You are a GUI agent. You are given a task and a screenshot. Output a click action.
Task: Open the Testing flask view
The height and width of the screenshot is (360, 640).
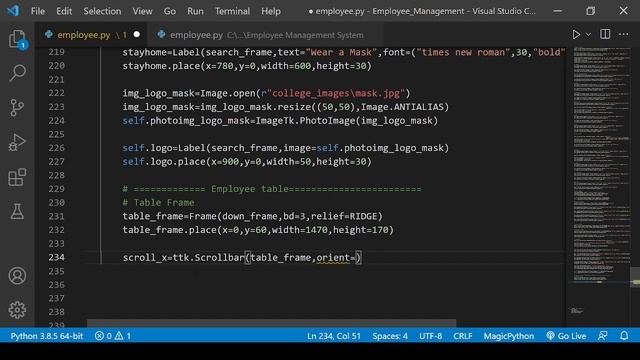17,211
